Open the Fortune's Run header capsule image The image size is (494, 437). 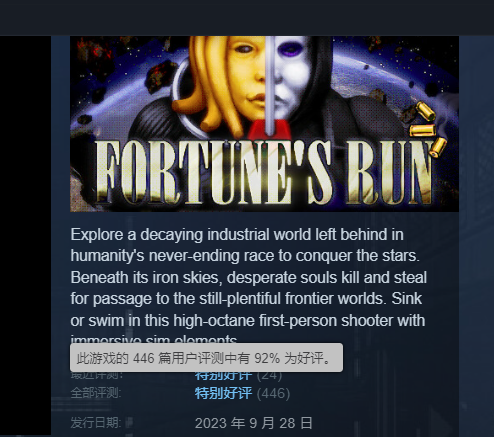pos(264,124)
